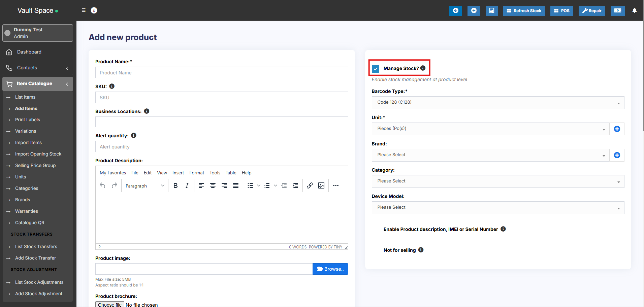Click the Refresh Stock button

524,11
